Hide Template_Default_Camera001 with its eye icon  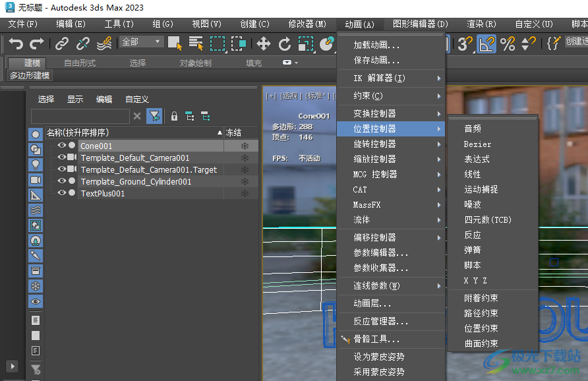[x=62, y=157]
